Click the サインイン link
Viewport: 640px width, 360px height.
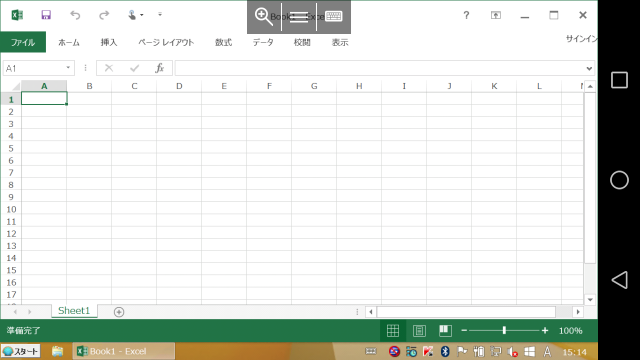(x=582, y=39)
